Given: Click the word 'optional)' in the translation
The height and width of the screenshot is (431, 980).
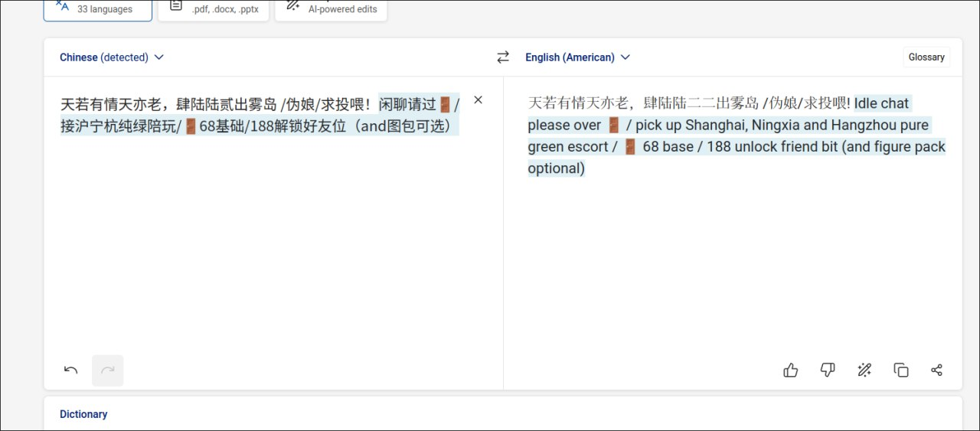Looking at the screenshot, I should pos(557,168).
